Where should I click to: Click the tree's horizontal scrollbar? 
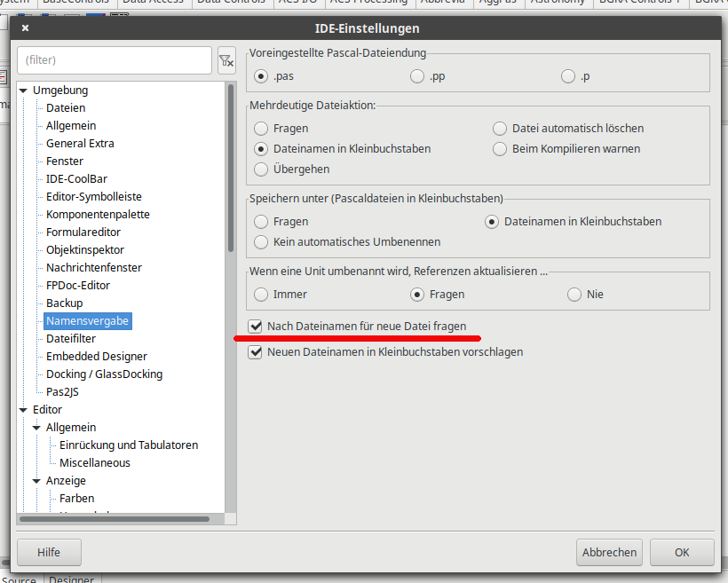[115, 519]
